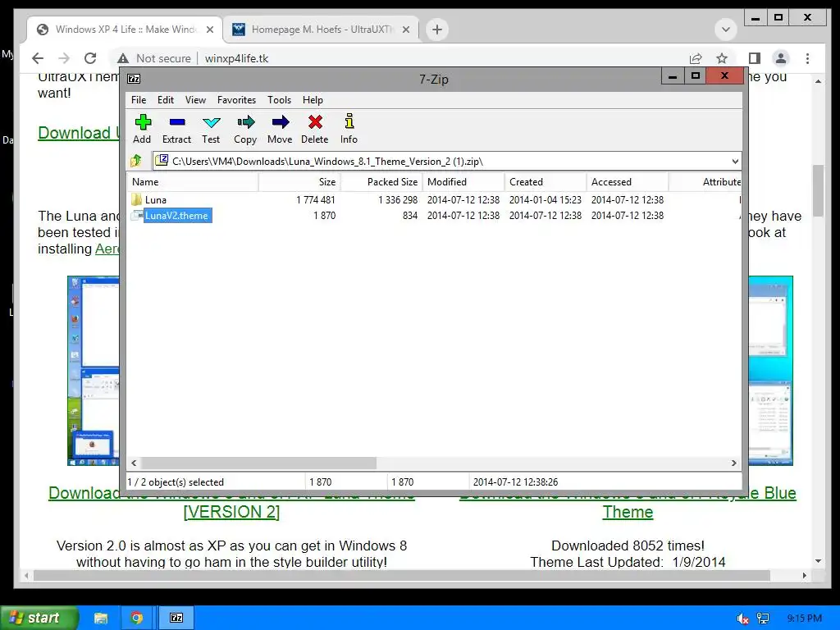The width and height of the screenshot is (840, 630).
Task: Click the Extract toolbar icon
Action: [x=177, y=122]
